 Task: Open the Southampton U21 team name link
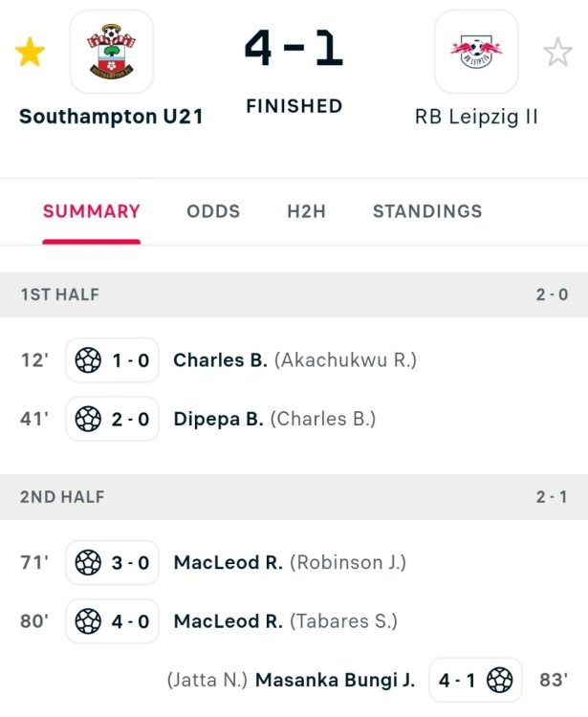pyautogui.click(x=111, y=117)
